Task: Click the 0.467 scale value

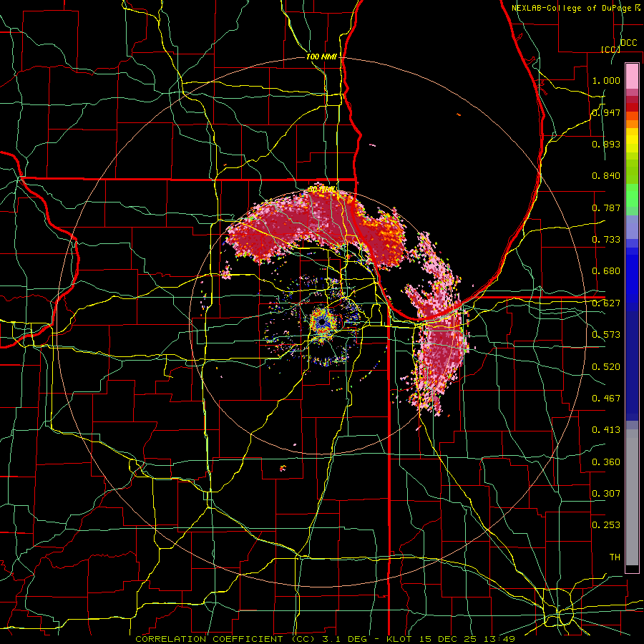Action: click(606, 399)
